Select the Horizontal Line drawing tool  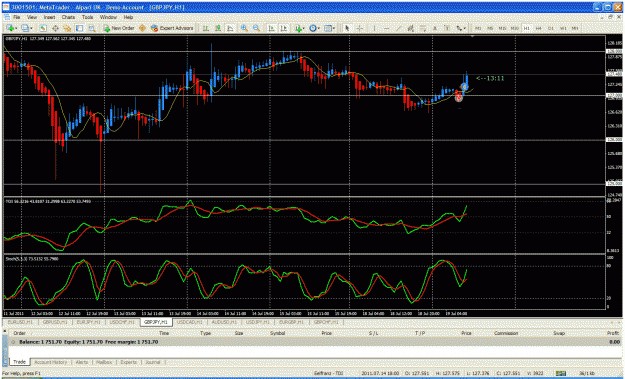coord(386,28)
